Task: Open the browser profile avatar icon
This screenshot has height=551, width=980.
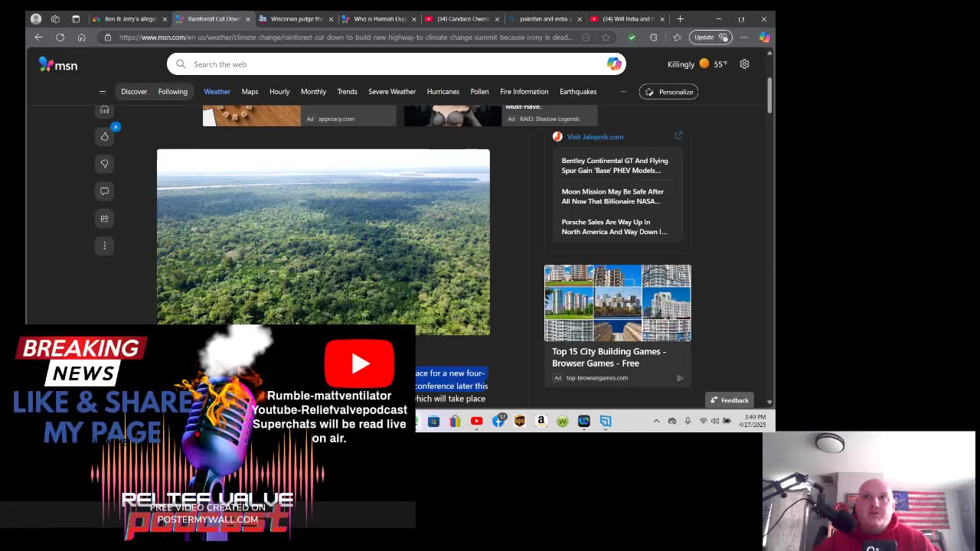Action: tap(36, 18)
